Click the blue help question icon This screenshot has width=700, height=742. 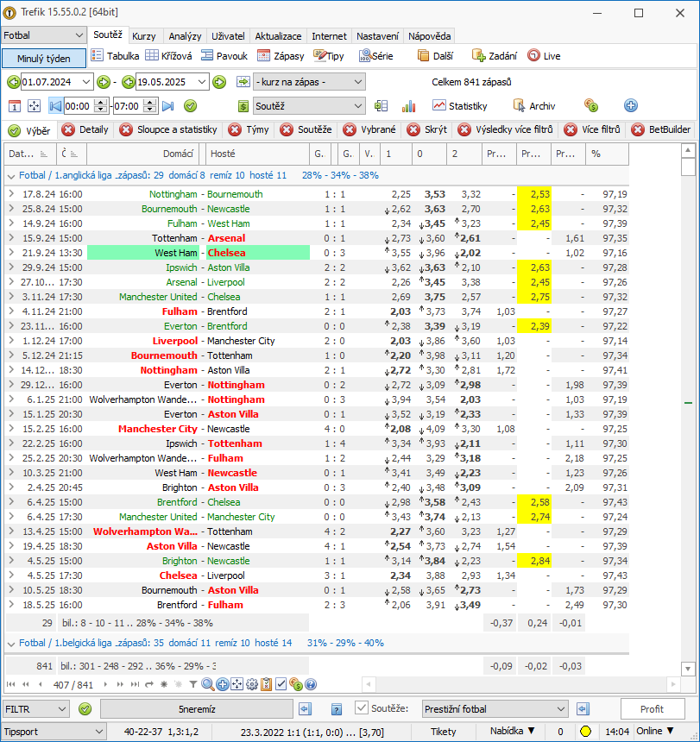coord(311,684)
